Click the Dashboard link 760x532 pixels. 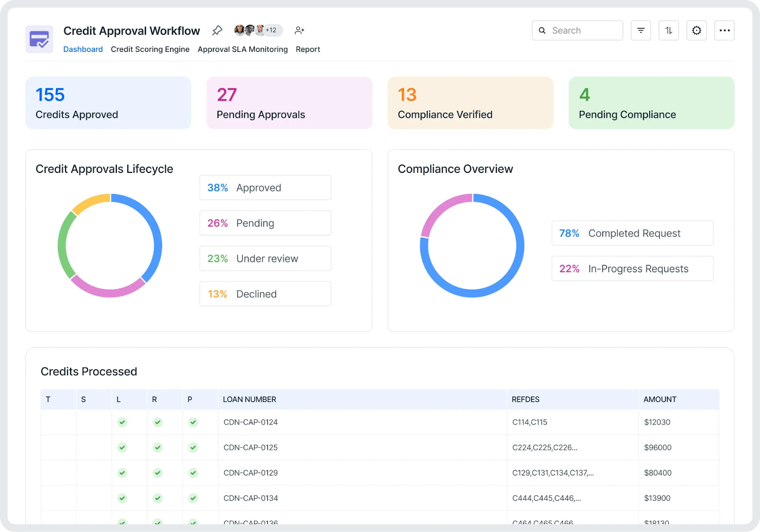point(83,49)
